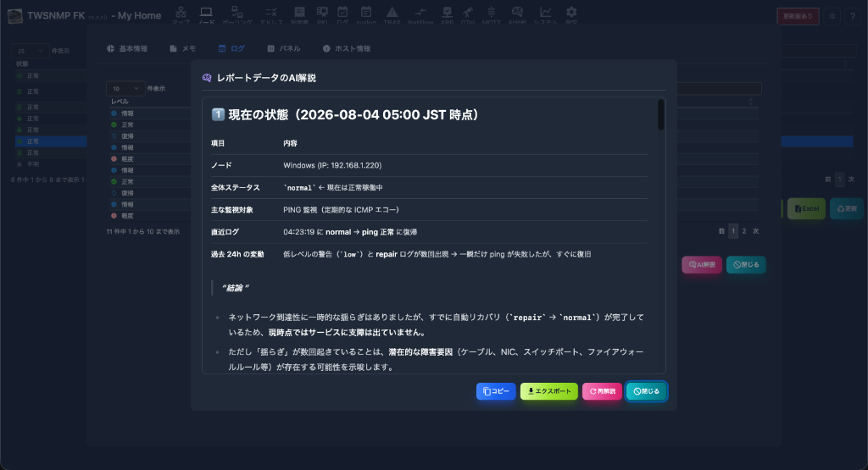Open the 25 件表示 page-size dropdown
The width and height of the screenshot is (868, 470).
coord(30,51)
